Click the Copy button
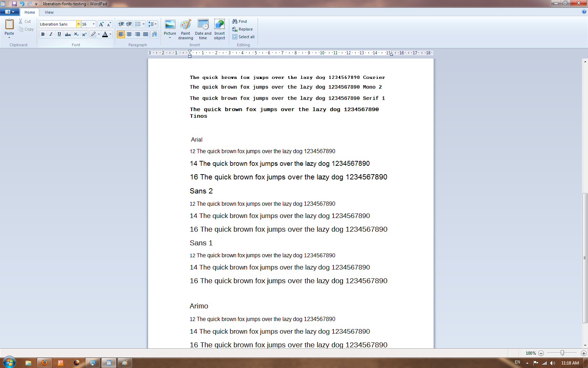This screenshot has height=368, width=588. click(26, 29)
